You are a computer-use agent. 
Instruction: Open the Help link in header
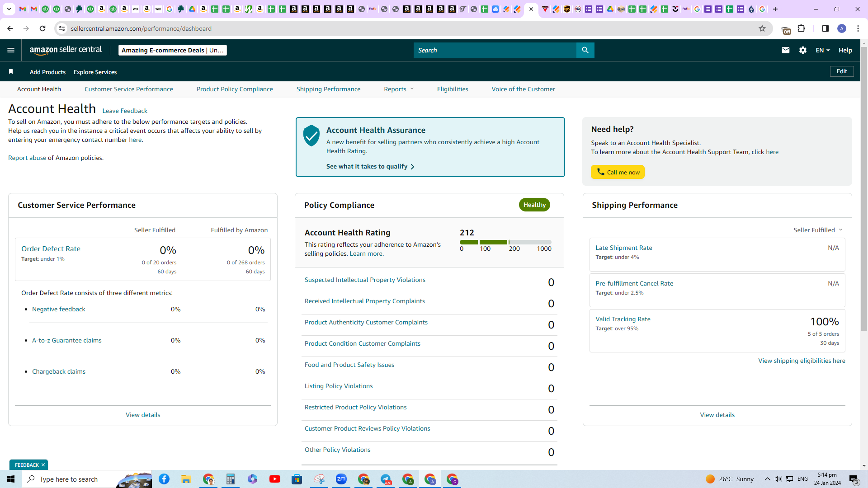[x=845, y=50]
